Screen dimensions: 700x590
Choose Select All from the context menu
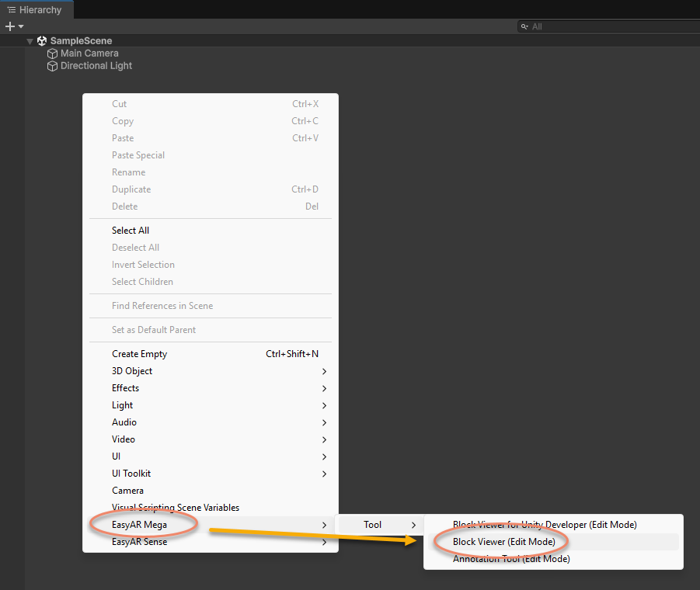tap(130, 230)
